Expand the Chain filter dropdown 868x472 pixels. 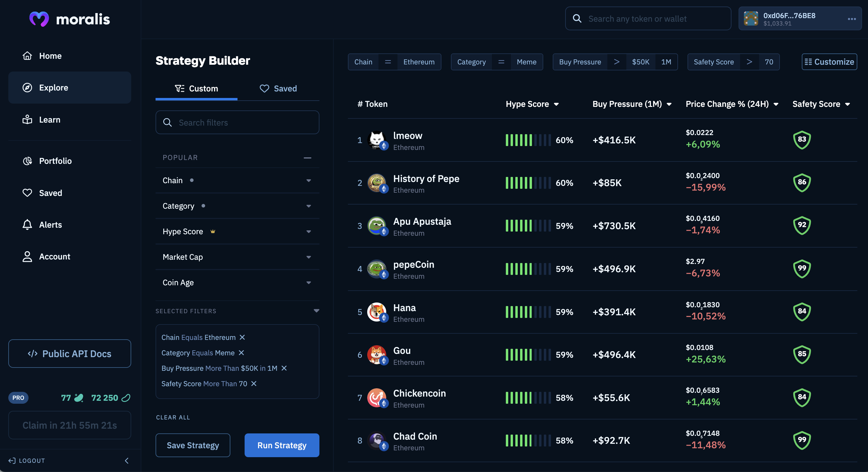point(237,180)
